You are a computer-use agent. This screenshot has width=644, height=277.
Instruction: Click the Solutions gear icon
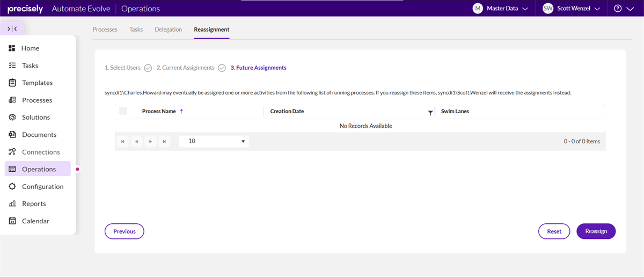12,117
